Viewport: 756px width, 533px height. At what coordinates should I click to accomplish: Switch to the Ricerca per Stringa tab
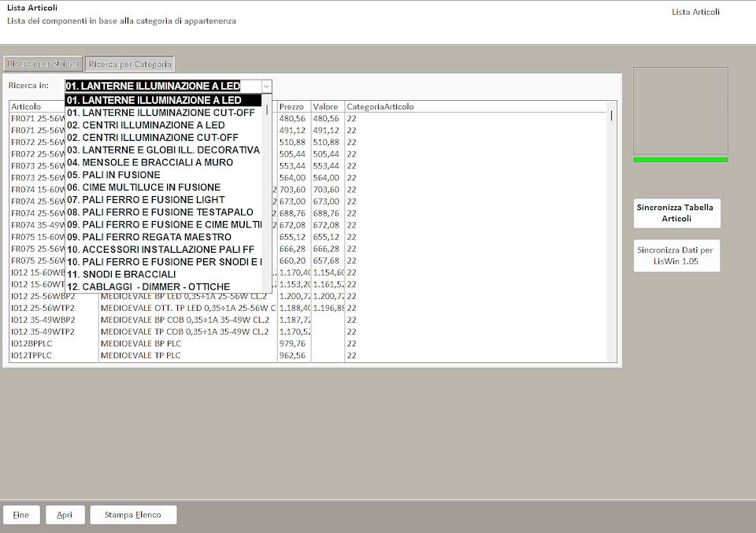tap(43, 64)
